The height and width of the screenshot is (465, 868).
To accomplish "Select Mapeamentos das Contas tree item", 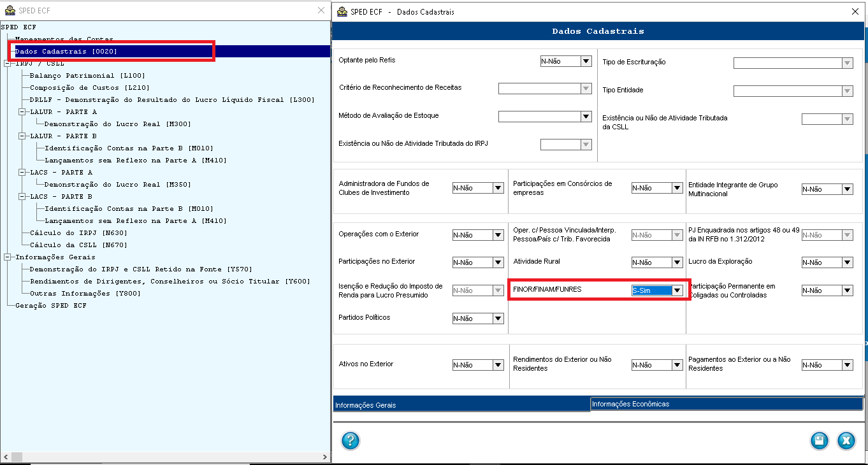I will [x=64, y=39].
